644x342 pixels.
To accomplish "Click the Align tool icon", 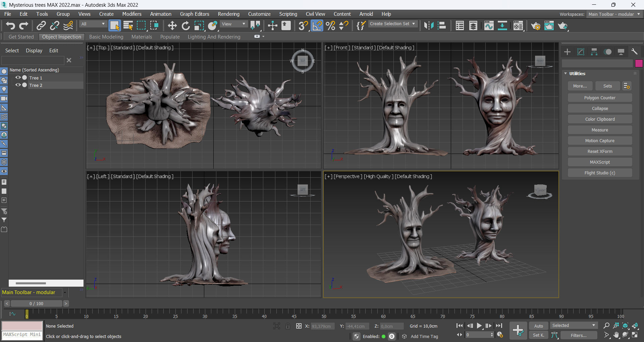I will click(x=442, y=25).
